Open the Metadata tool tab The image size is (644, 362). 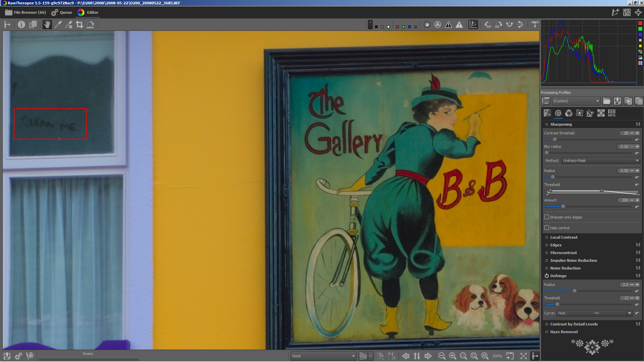(611, 113)
